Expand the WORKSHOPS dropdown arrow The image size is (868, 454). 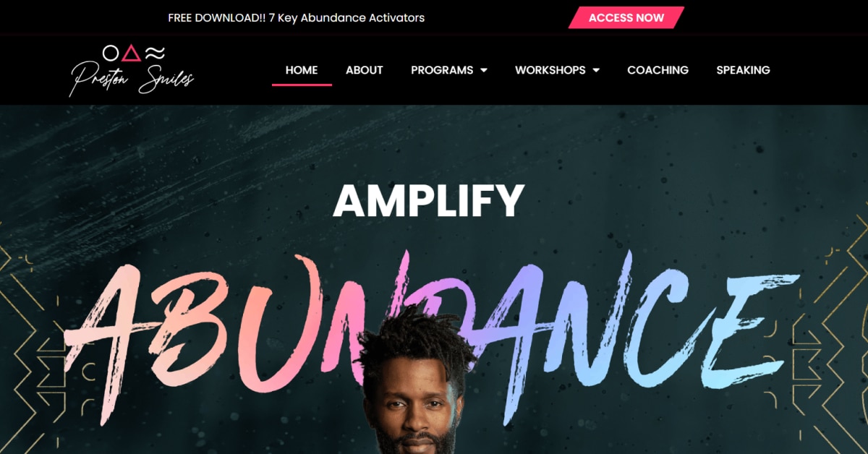(x=596, y=70)
